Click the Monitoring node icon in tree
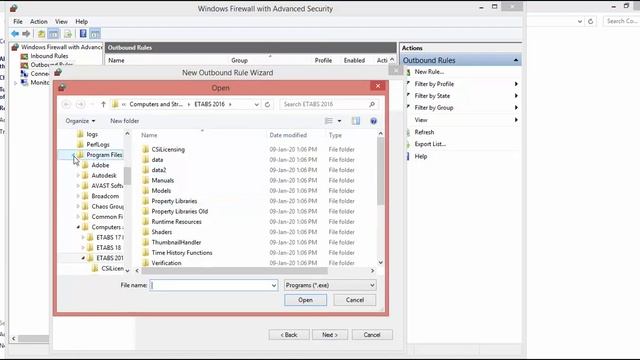Image resolution: width=640 pixels, height=360 pixels. pos(24,82)
